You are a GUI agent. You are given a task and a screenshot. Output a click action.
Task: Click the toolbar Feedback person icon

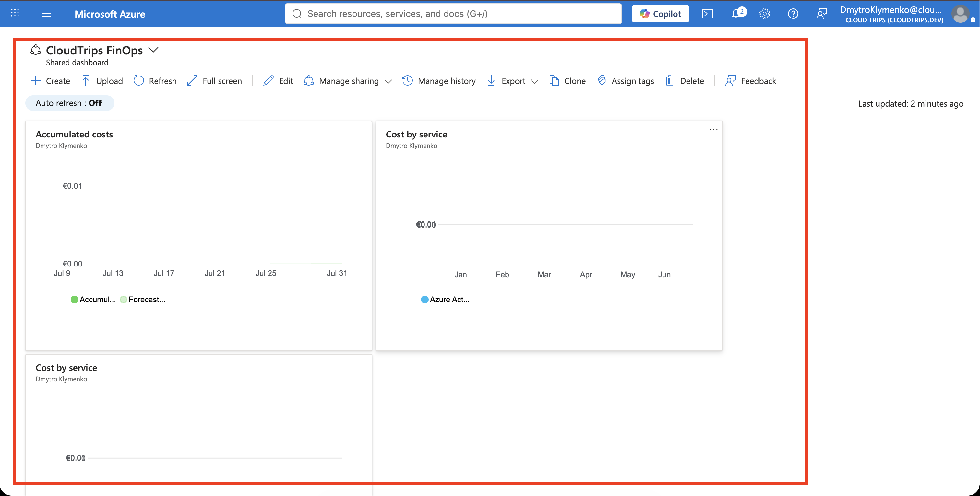(x=730, y=81)
